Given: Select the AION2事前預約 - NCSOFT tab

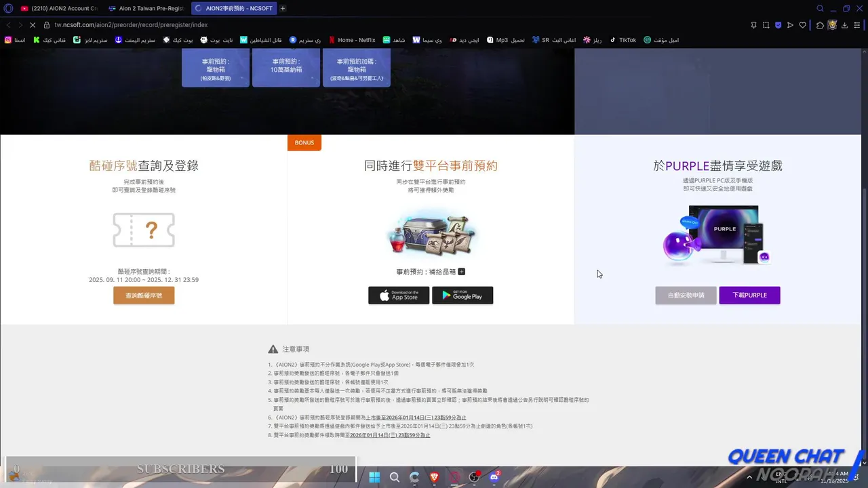Looking at the screenshot, I should [x=233, y=8].
